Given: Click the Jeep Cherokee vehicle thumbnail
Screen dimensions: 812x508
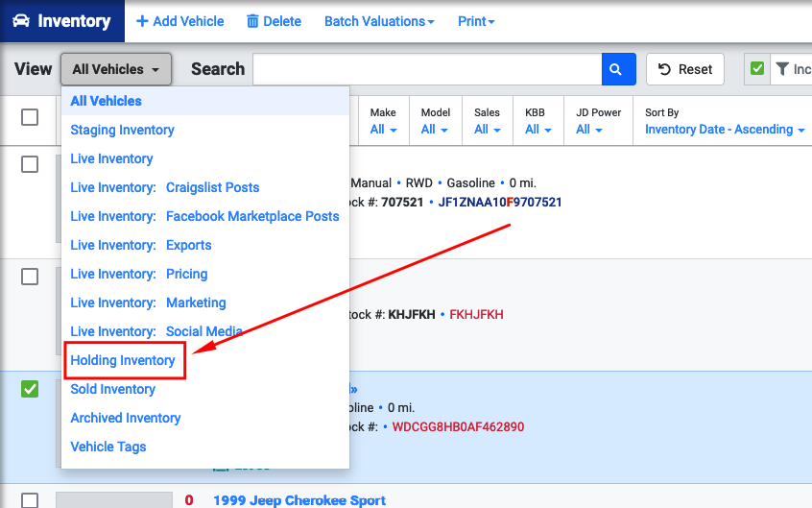Looking at the screenshot, I should pos(114,500).
